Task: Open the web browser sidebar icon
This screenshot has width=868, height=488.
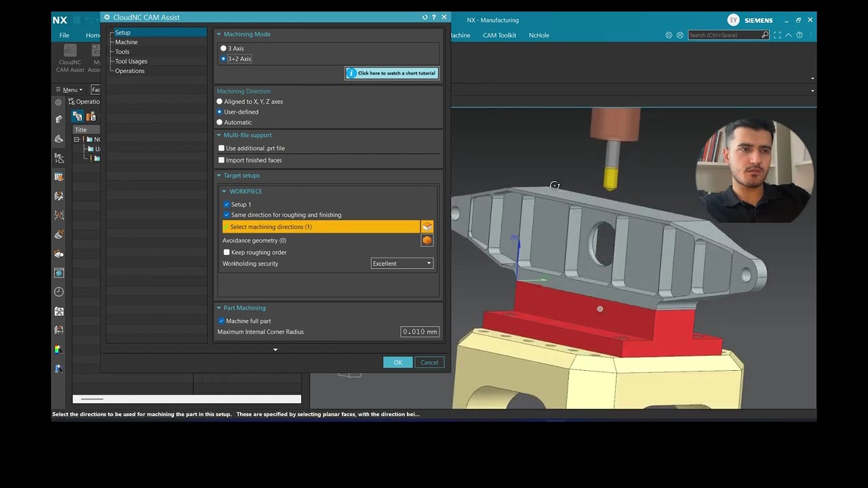Action: coord(59,273)
